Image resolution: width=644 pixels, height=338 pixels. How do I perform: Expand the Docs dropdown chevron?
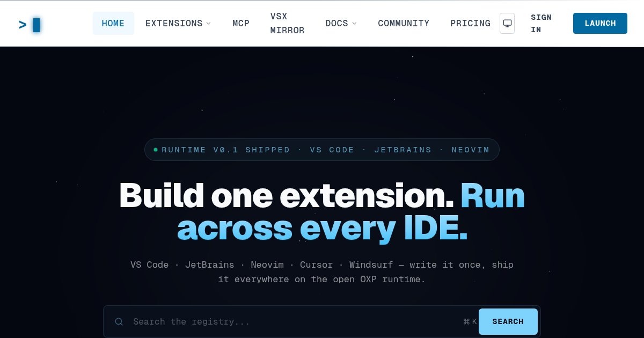[x=354, y=24]
